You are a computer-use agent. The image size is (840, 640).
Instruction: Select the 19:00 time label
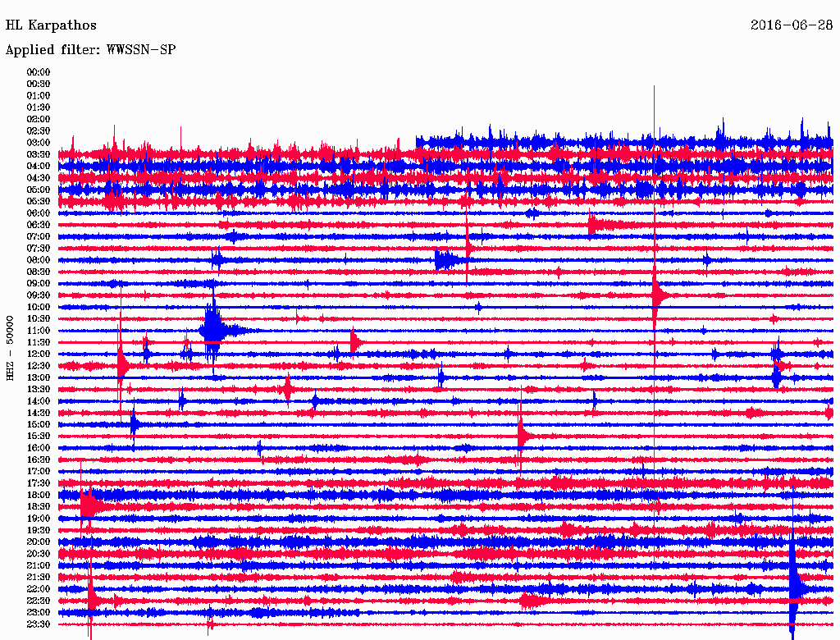point(38,519)
